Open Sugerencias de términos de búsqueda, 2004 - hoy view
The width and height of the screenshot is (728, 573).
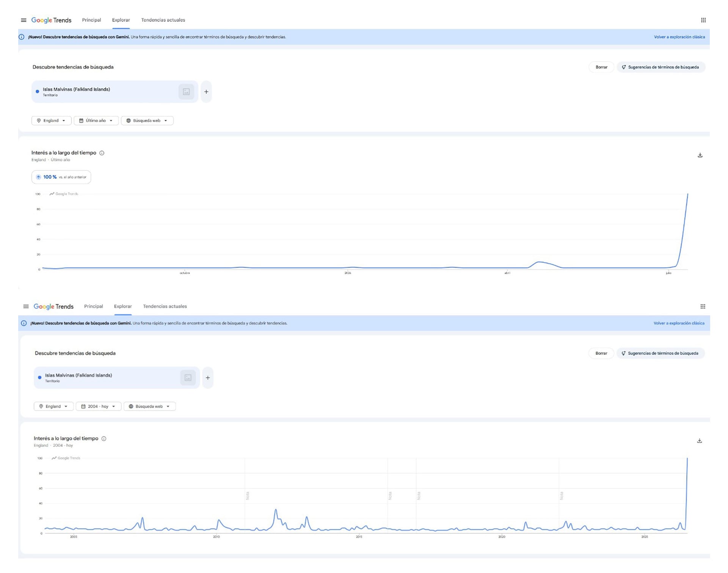click(660, 353)
